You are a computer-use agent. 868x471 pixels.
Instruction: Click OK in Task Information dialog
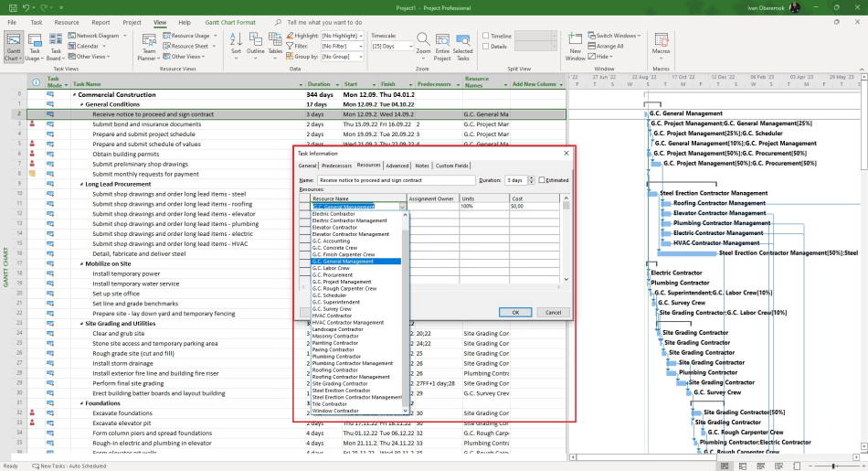coord(515,313)
